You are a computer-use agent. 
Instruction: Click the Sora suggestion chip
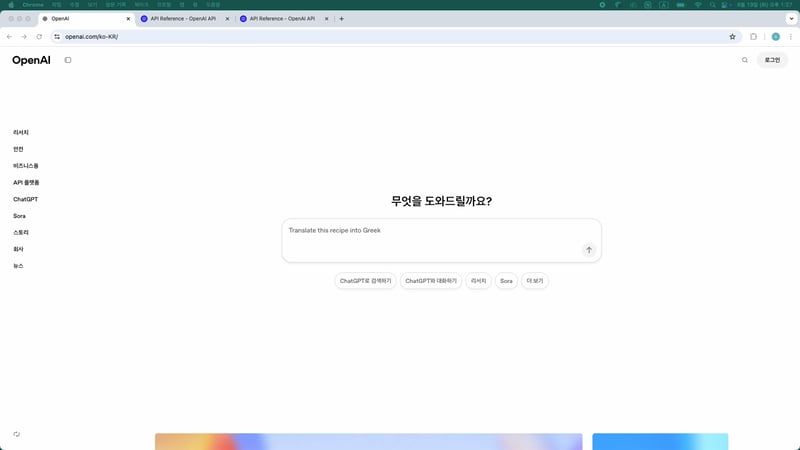coord(507,281)
